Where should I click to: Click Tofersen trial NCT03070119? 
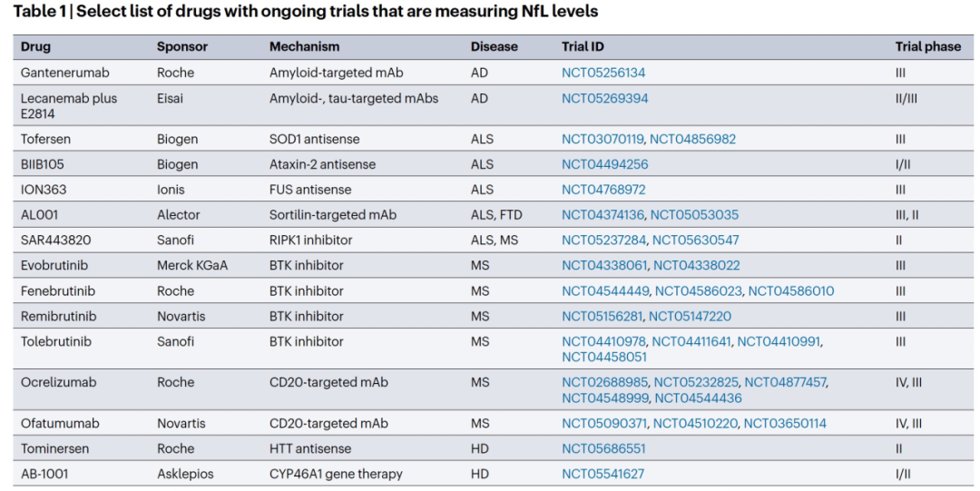click(603, 139)
